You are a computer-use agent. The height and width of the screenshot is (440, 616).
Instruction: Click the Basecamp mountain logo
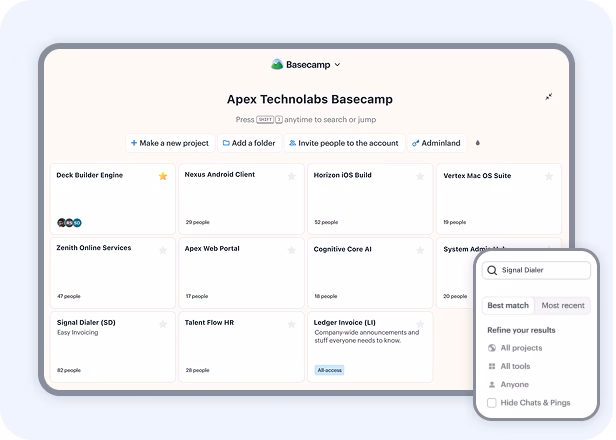277,64
